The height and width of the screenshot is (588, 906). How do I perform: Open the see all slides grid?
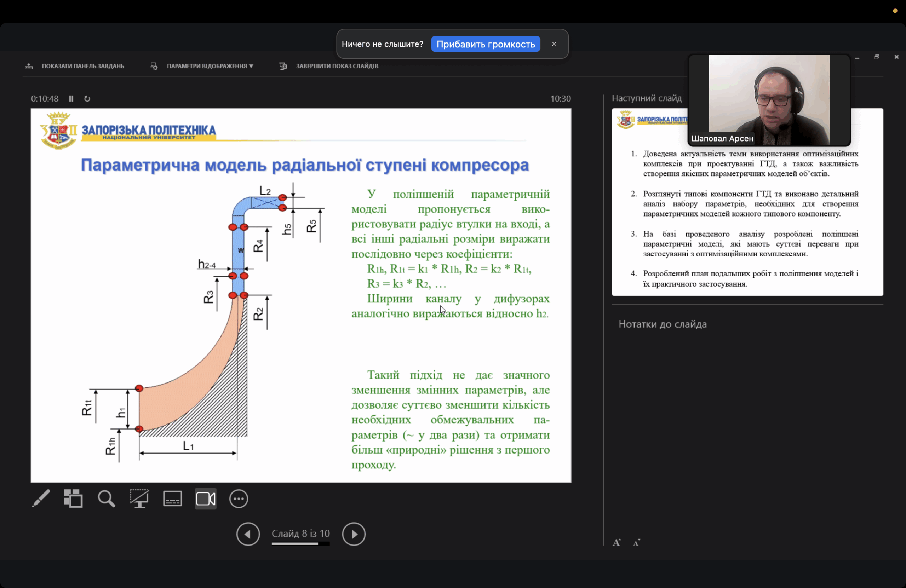coord(73,498)
